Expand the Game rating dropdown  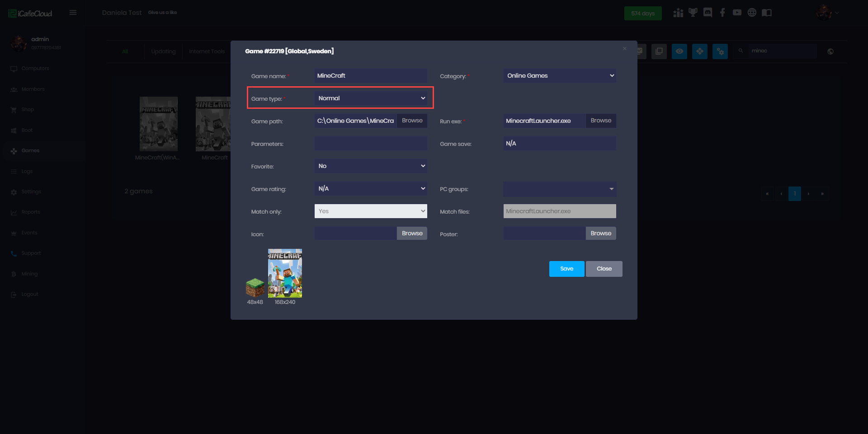(x=371, y=189)
